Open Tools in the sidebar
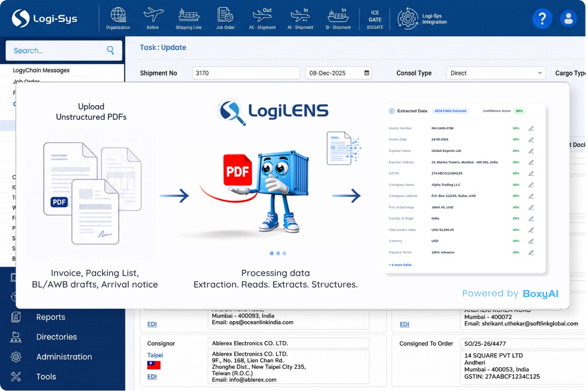The image size is (588, 391). click(x=46, y=377)
